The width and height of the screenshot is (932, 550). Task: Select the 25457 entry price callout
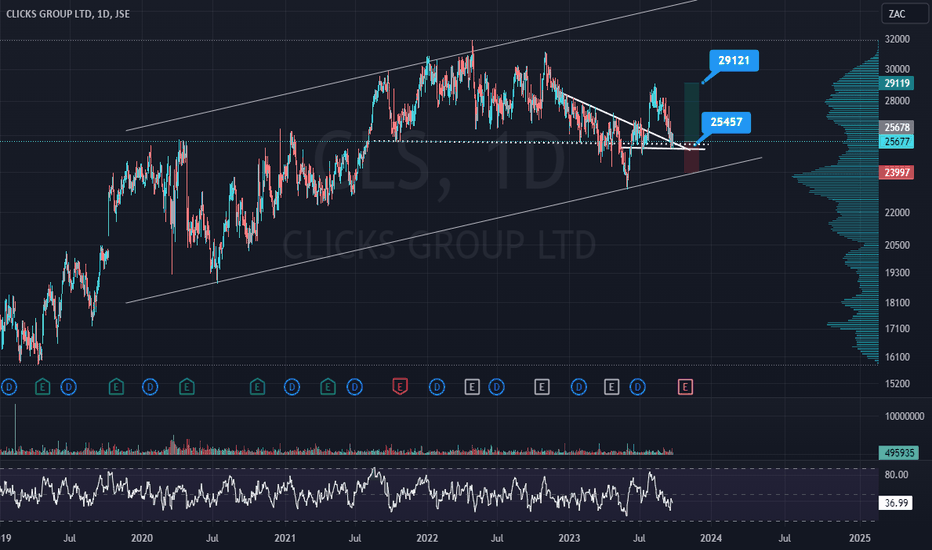click(726, 122)
